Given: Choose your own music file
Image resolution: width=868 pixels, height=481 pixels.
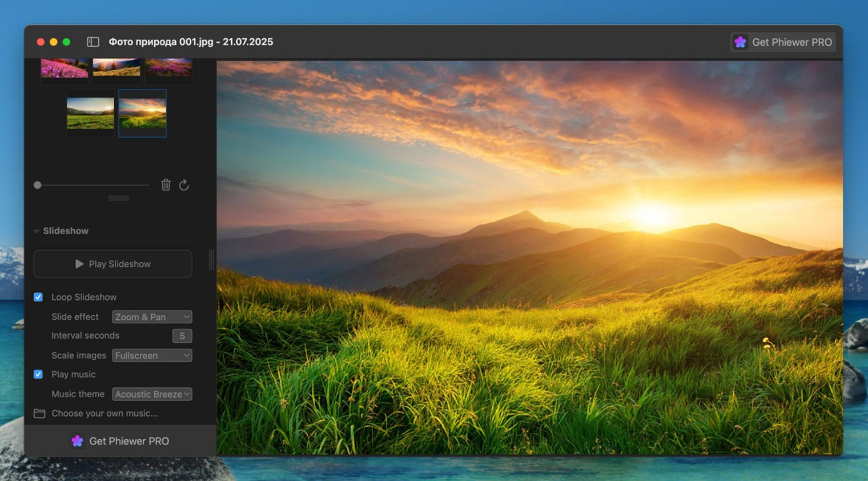Looking at the screenshot, I should [x=96, y=413].
